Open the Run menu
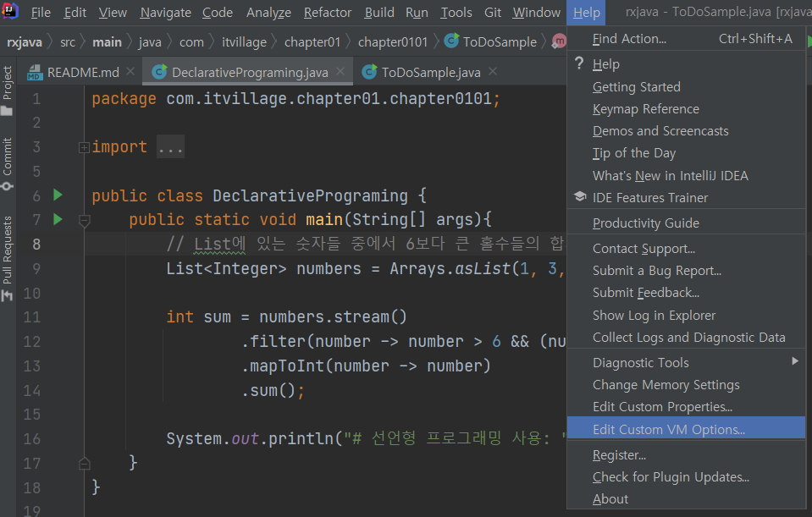Image resolution: width=812 pixels, height=517 pixels. pos(417,13)
